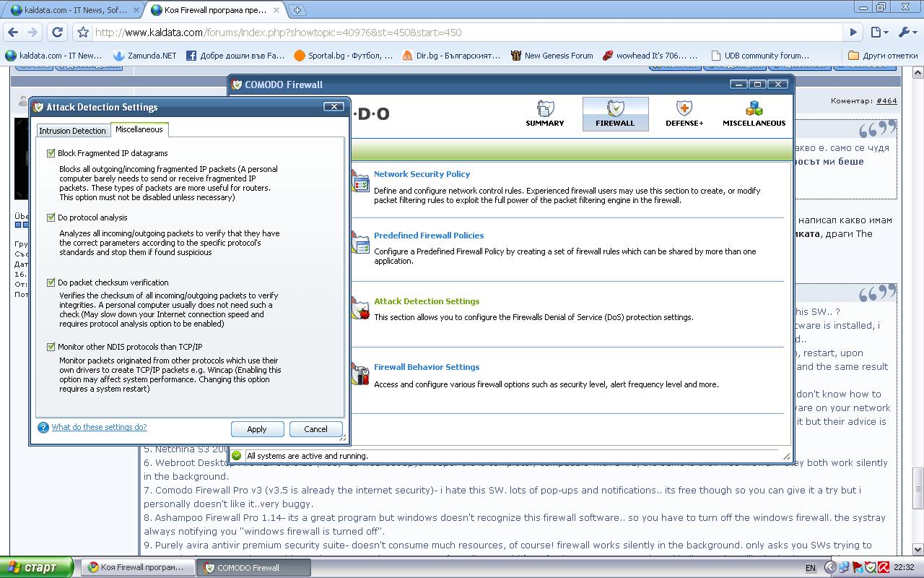Bookmark this page with the star icon
This screenshot has height=578, width=924.
pyautogui.click(x=83, y=33)
